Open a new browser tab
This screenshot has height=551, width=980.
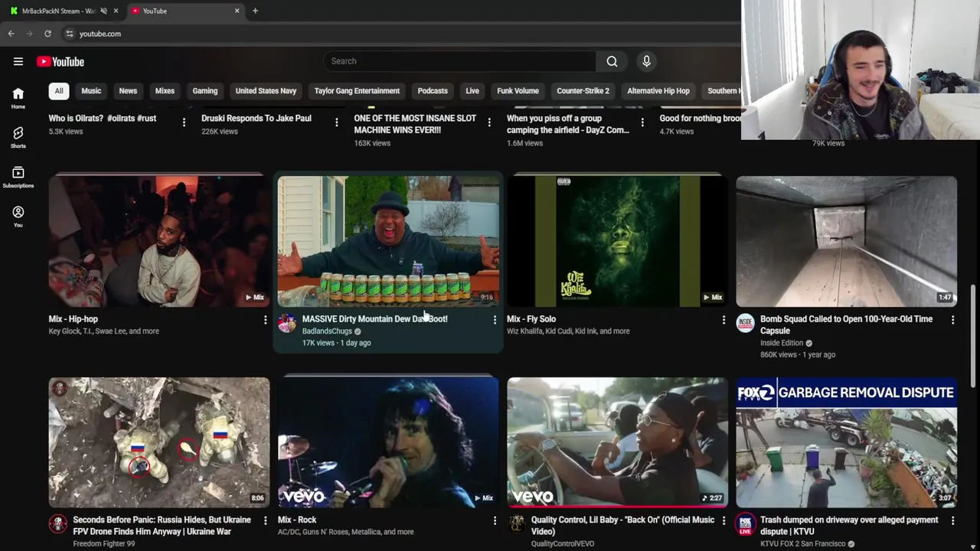click(x=255, y=11)
